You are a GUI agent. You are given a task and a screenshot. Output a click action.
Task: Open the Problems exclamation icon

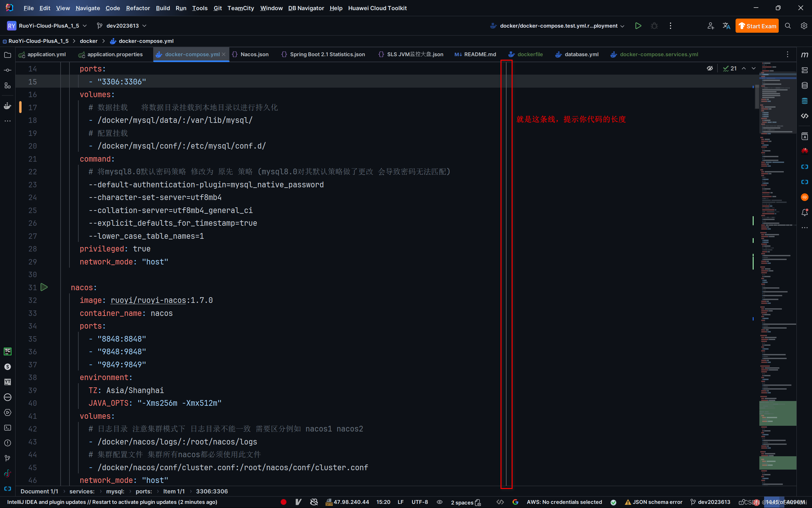click(x=7, y=443)
